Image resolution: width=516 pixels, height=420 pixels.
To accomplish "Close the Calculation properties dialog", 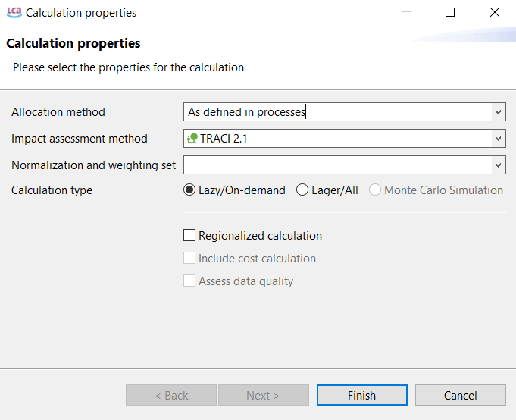I will tap(495, 13).
